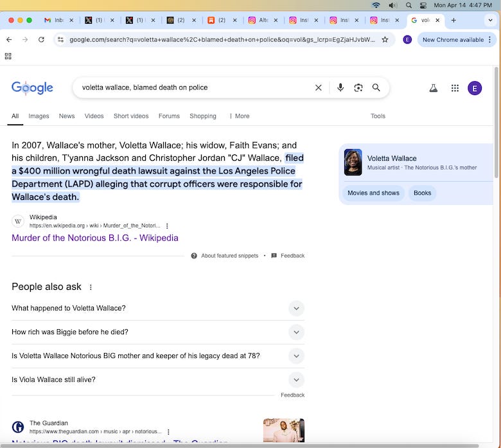This screenshot has height=448, width=501.
Task: Open Chrome profile avatar in toolbar
Action: tap(407, 40)
